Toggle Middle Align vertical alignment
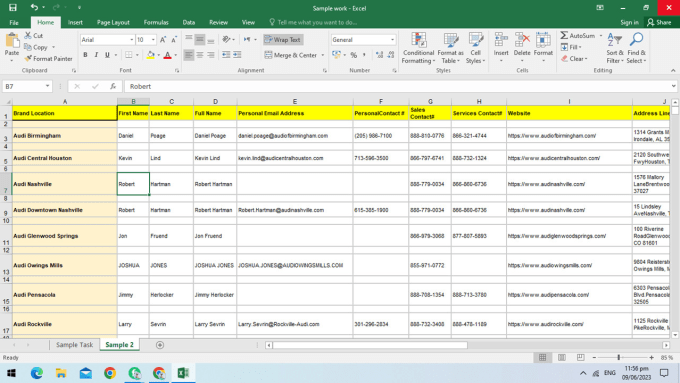 click(x=199, y=39)
